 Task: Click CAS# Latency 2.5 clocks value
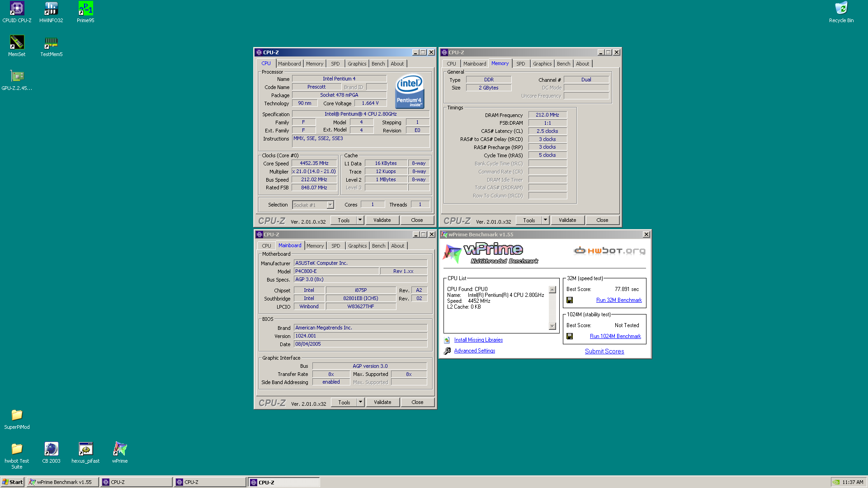pos(547,131)
